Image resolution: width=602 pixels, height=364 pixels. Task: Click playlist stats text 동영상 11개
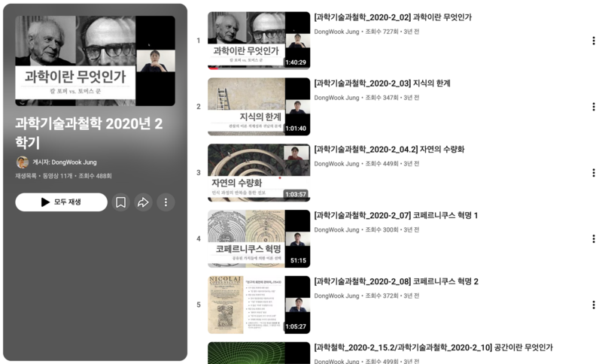[x=58, y=176]
